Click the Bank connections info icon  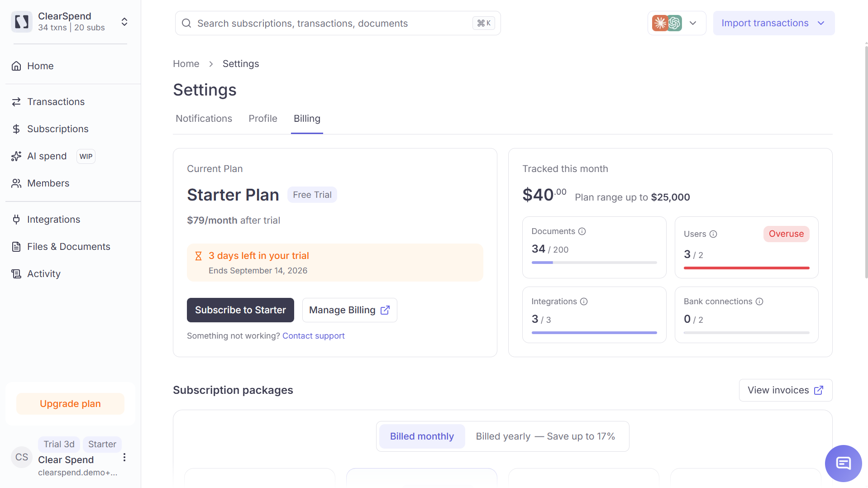[x=759, y=301]
